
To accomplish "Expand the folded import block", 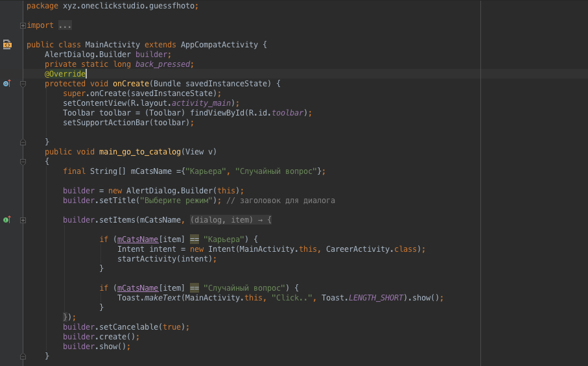I will click(23, 25).
